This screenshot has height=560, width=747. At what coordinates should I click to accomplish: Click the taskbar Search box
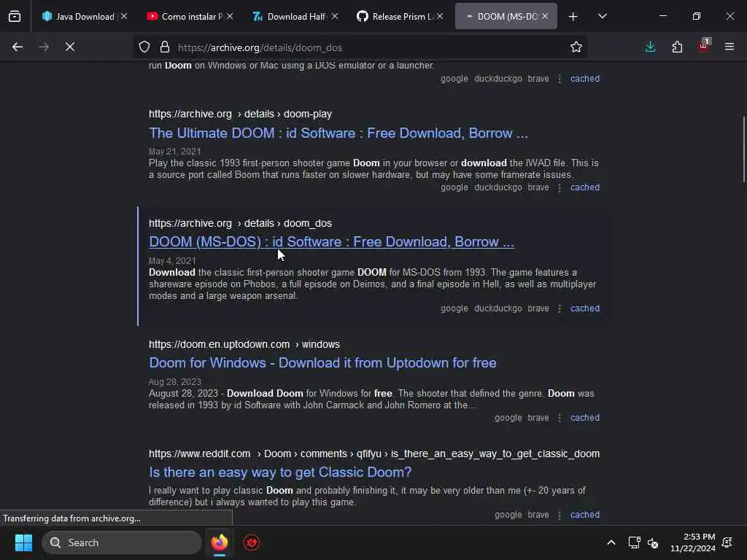[122, 542]
